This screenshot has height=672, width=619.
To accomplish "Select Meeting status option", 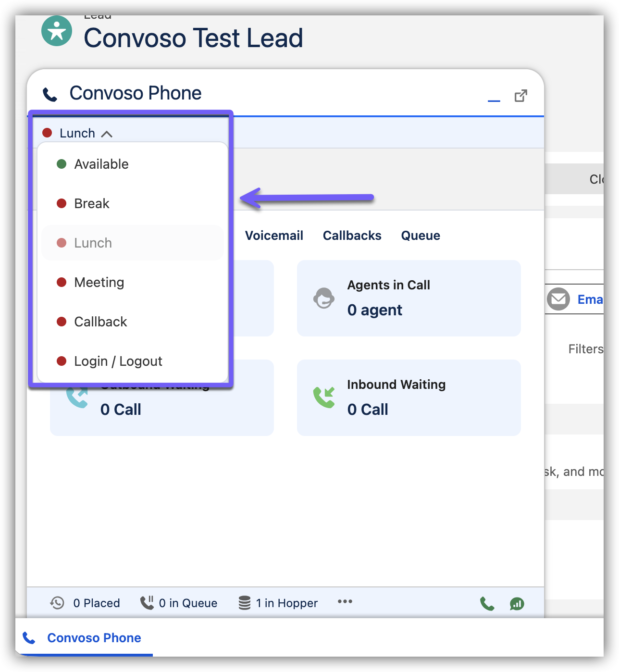I will [99, 283].
